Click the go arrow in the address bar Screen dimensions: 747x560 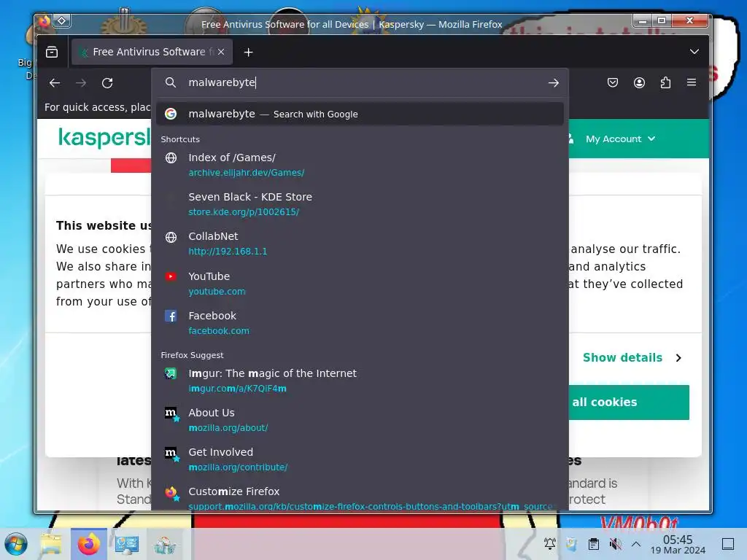click(553, 83)
